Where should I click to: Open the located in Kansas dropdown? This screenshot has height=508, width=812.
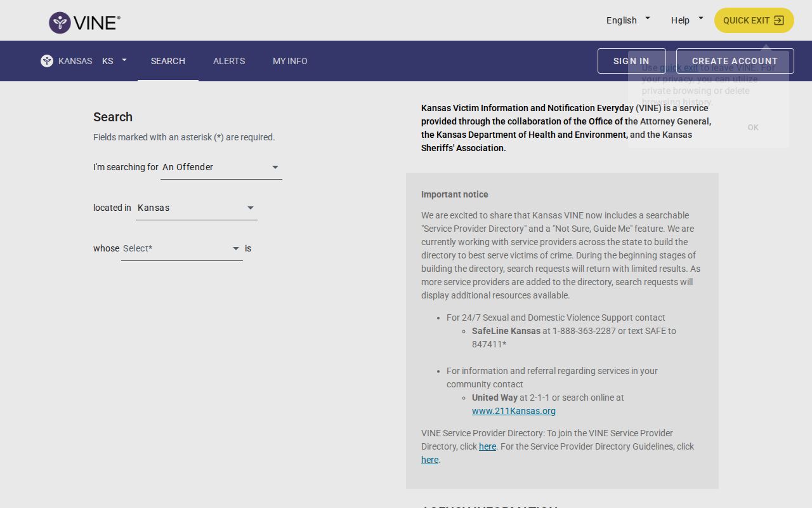tap(197, 208)
